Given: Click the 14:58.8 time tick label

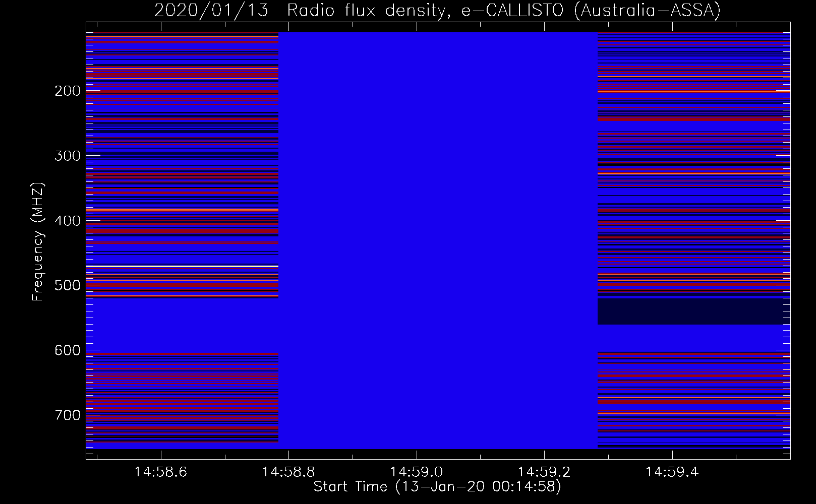Looking at the screenshot, I should [289, 472].
